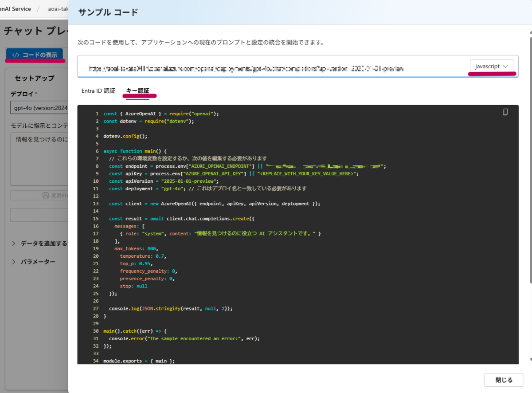Click the 閉じる button

pyautogui.click(x=504, y=380)
